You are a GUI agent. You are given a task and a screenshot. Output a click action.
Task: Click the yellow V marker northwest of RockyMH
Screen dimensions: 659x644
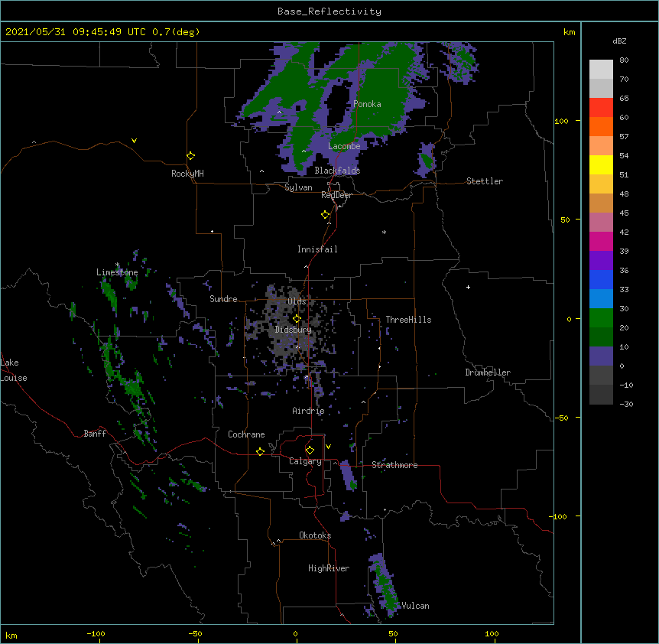(x=134, y=141)
